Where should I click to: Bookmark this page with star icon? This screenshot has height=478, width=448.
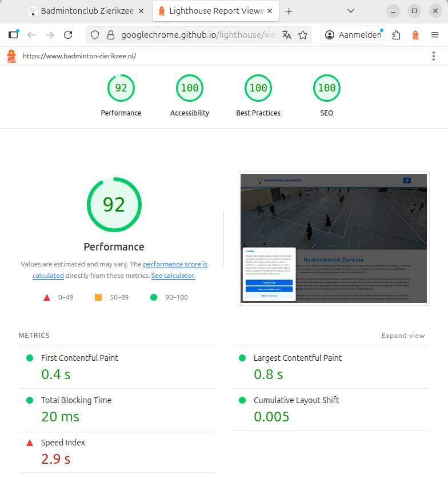(303, 35)
